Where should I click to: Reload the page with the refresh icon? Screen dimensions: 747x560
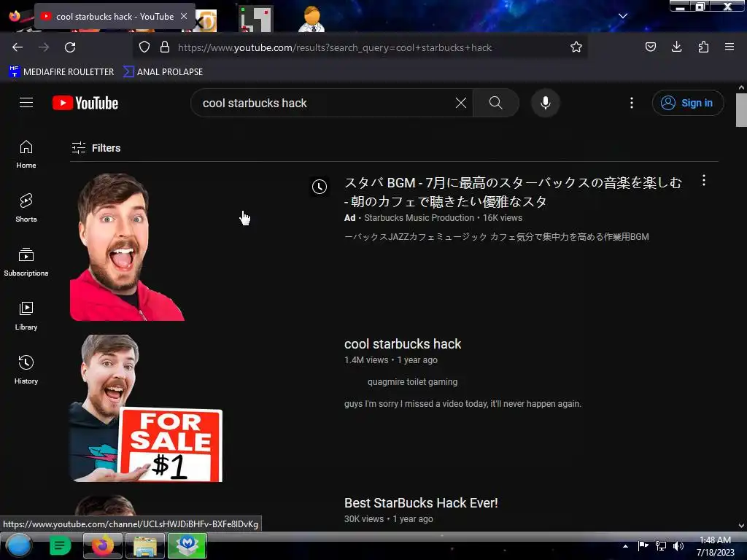70,47
